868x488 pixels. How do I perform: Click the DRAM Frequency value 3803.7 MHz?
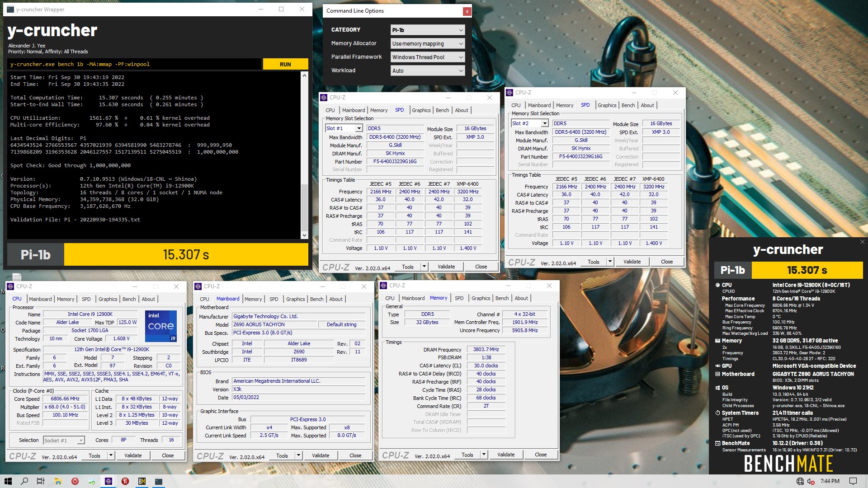[x=486, y=349]
